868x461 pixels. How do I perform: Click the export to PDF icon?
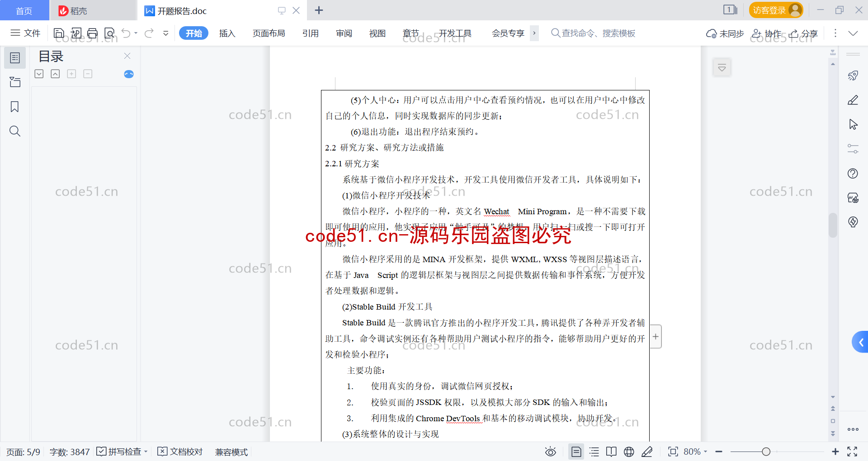76,33
